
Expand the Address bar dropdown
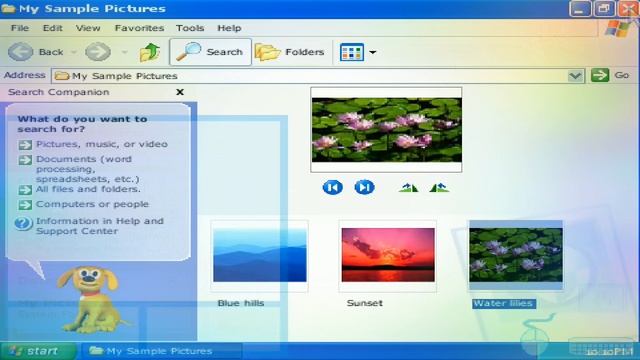point(575,76)
